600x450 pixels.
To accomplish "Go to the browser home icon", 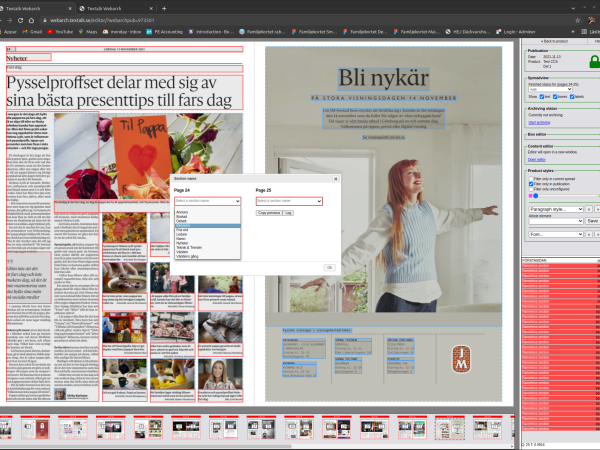I will click(32, 20).
